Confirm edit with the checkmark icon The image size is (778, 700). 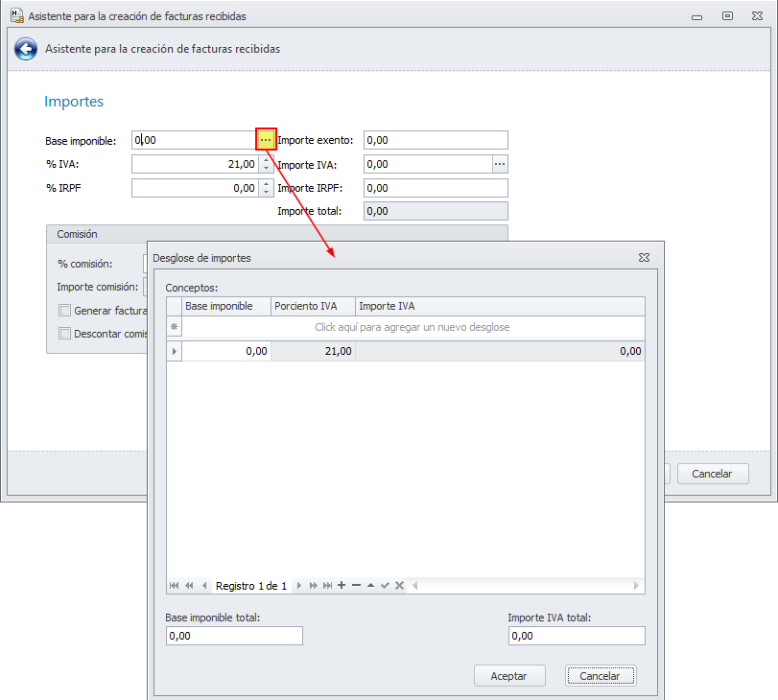[x=385, y=585]
